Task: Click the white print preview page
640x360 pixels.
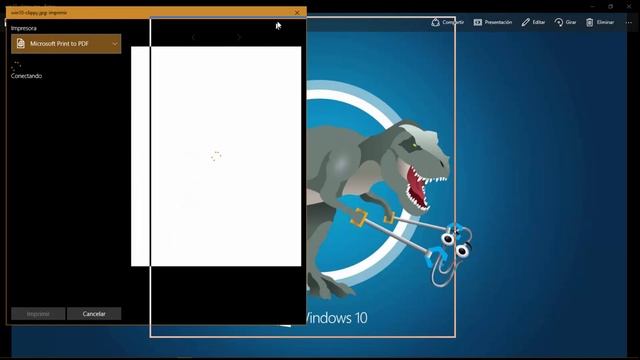Action: pos(216,156)
